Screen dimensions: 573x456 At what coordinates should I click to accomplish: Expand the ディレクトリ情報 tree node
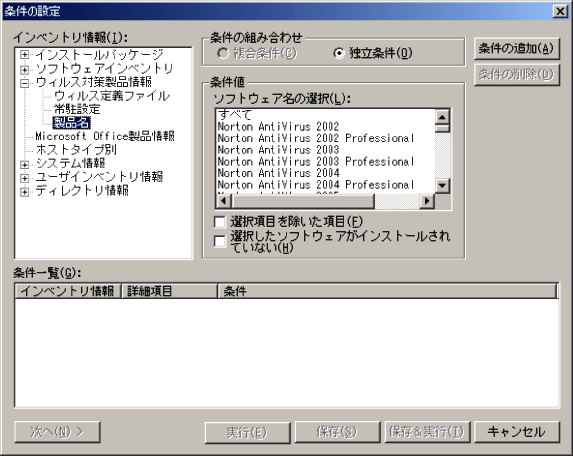(x=24, y=191)
